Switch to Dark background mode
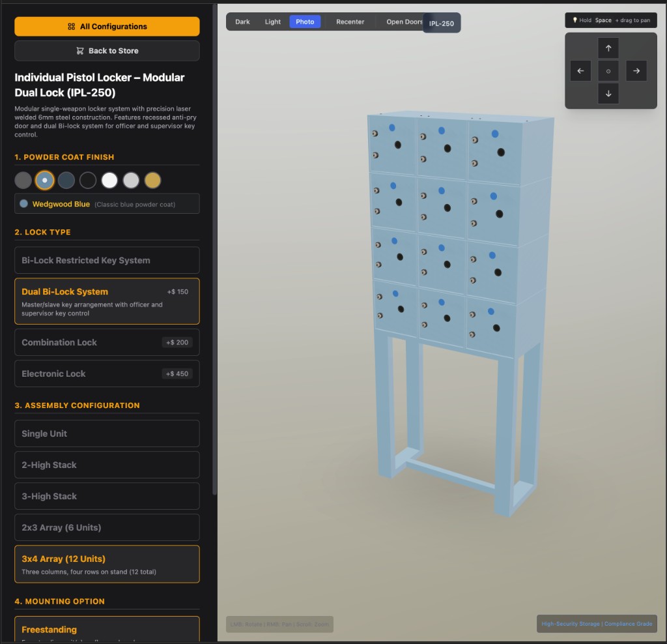 (x=242, y=22)
